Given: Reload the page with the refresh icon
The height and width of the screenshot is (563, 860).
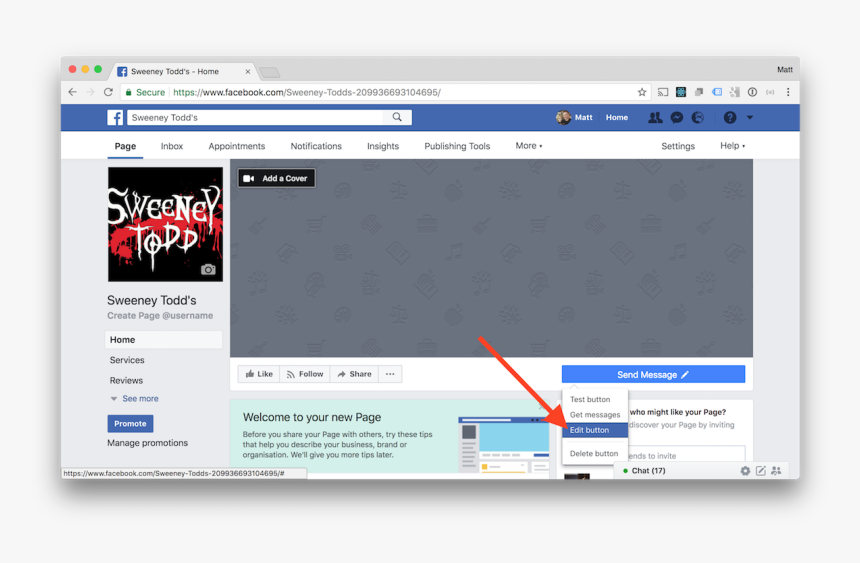Looking at the screenshot, I should click(x=108, y=92).
